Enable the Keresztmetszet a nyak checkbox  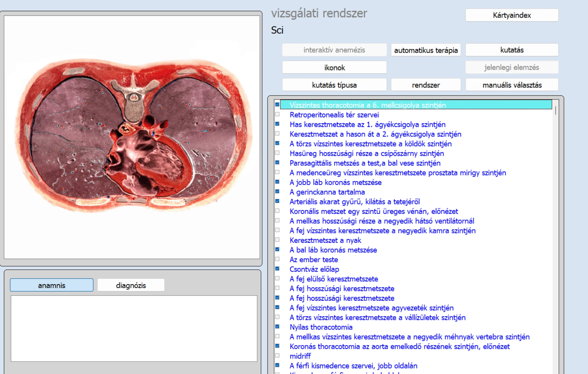tap(277, 240)
